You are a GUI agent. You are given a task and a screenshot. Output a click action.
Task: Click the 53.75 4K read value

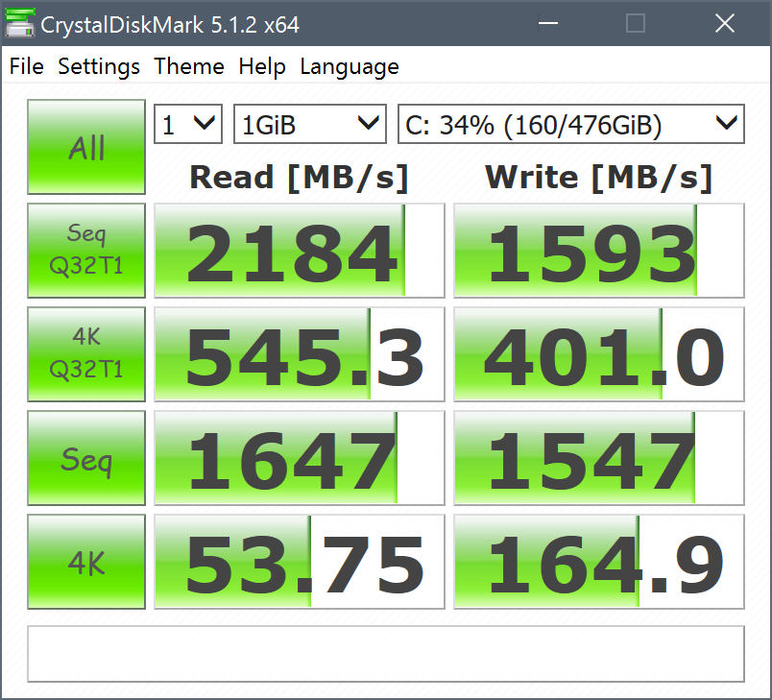coord(300,562)
